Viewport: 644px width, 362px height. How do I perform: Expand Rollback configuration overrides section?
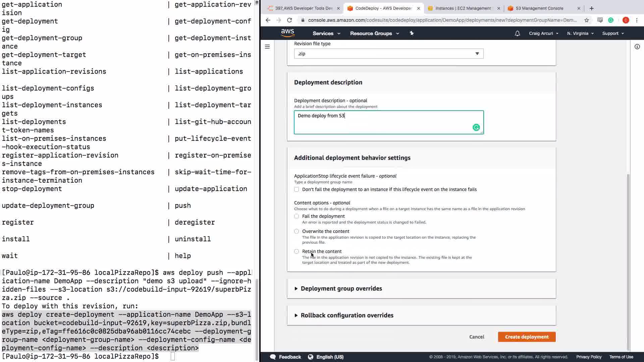(346, 315)
